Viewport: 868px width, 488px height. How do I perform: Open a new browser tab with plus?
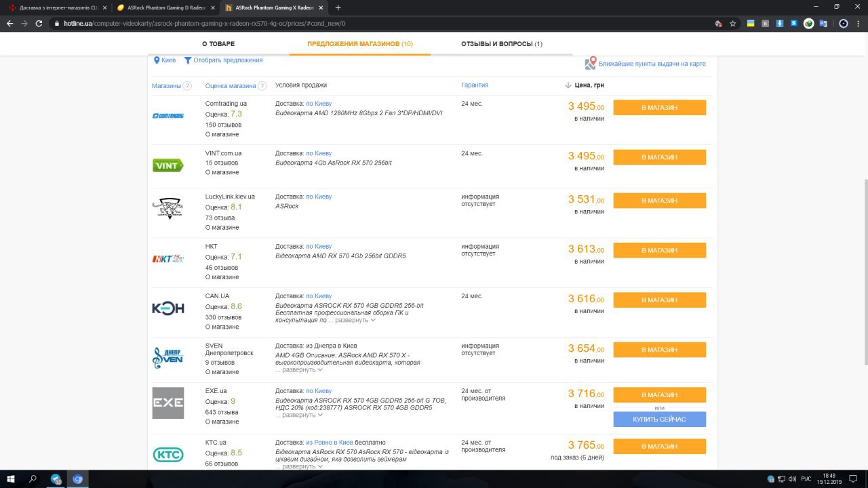[x=338, y=7]
